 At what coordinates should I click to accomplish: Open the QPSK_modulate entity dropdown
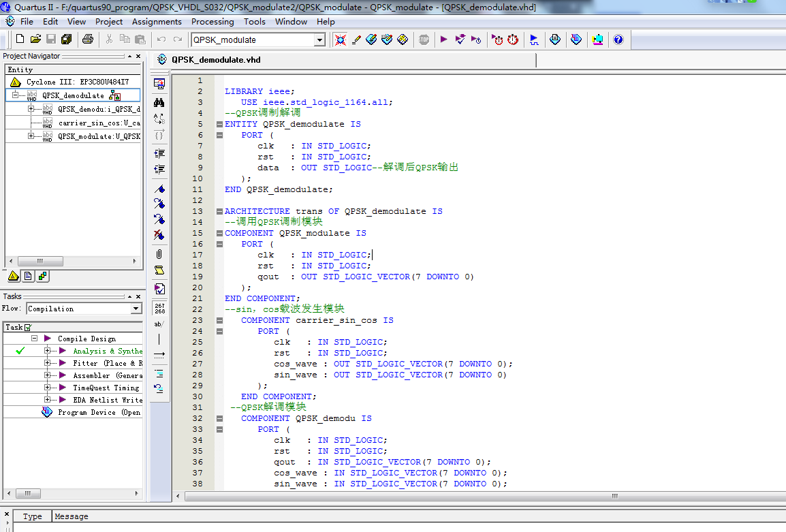click(x=319, y=40)
